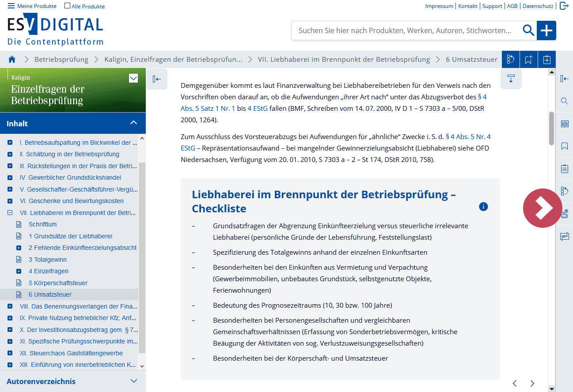The height and width of the screenshot is (392, 573).
Task: Expand chapter IV. Gewerblicher Grundstückshandel
Action: point(10,177)
